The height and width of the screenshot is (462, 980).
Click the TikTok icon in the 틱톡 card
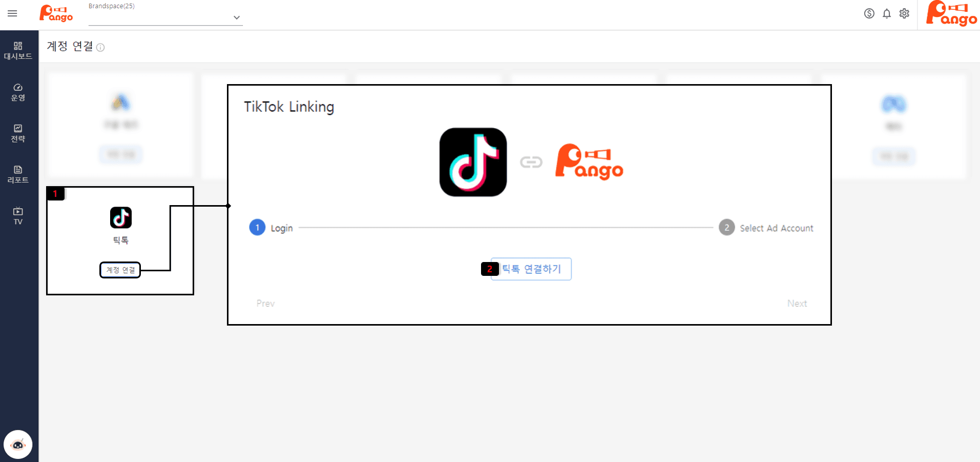[x=121, y=217]
